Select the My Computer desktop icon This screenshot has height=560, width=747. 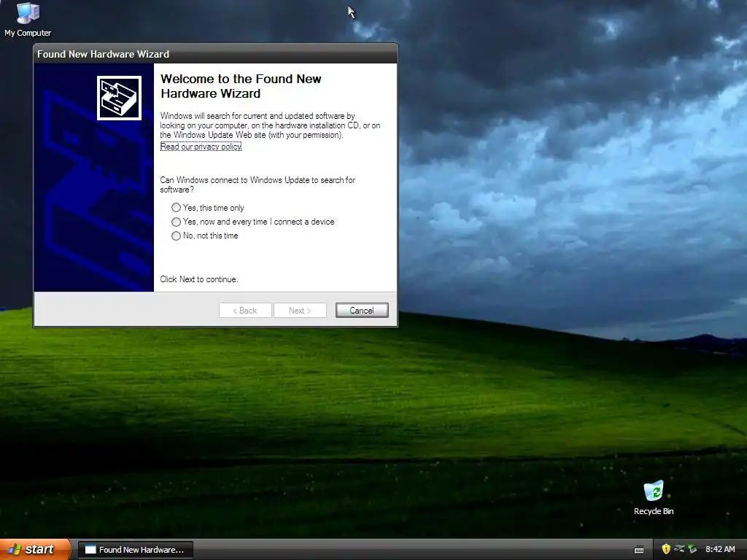(28, 20)
